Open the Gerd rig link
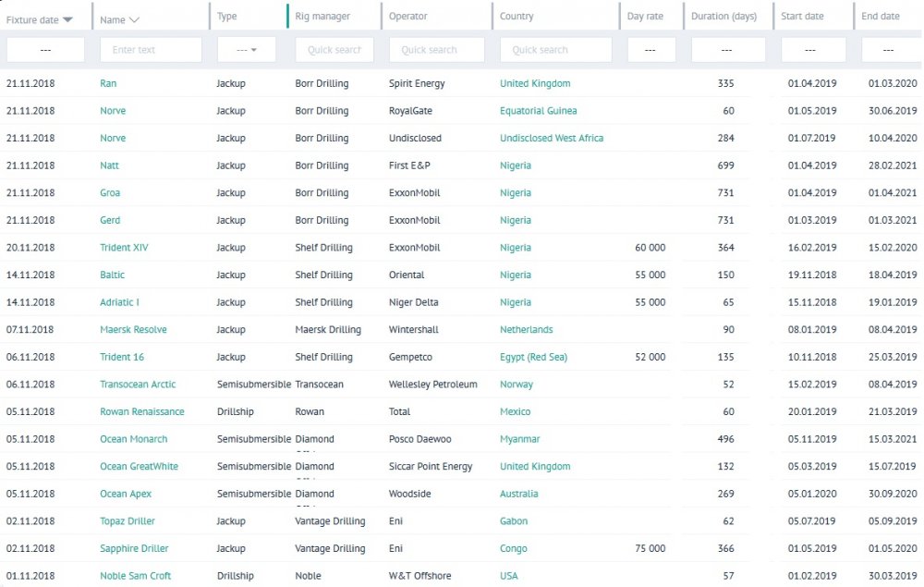The image size is (924, 587). pos(110,220)
